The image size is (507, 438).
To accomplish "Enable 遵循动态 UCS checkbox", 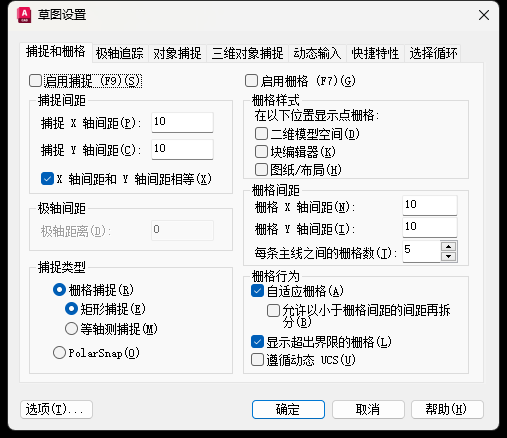I will pyautogui.click(x=257, y=360).
